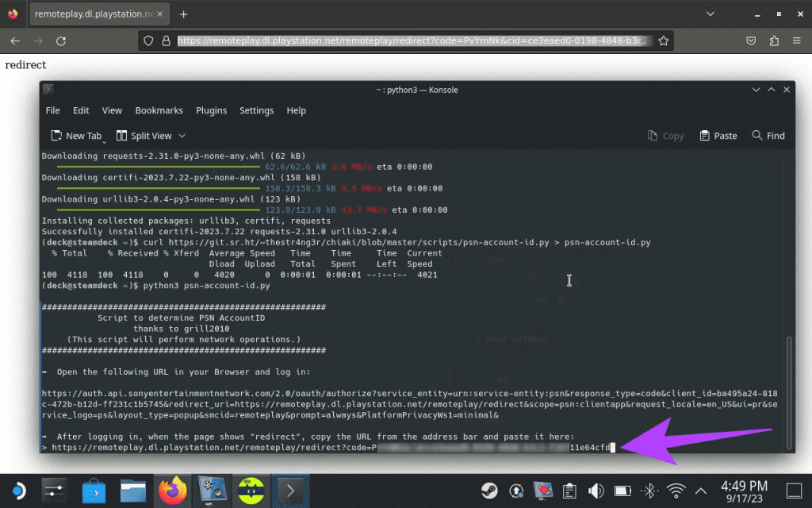Image resolution: width=812 pixels, height=508 pixels.
Task: Expand the Split View dropdown arrow
Action: [x=182, y=136]
